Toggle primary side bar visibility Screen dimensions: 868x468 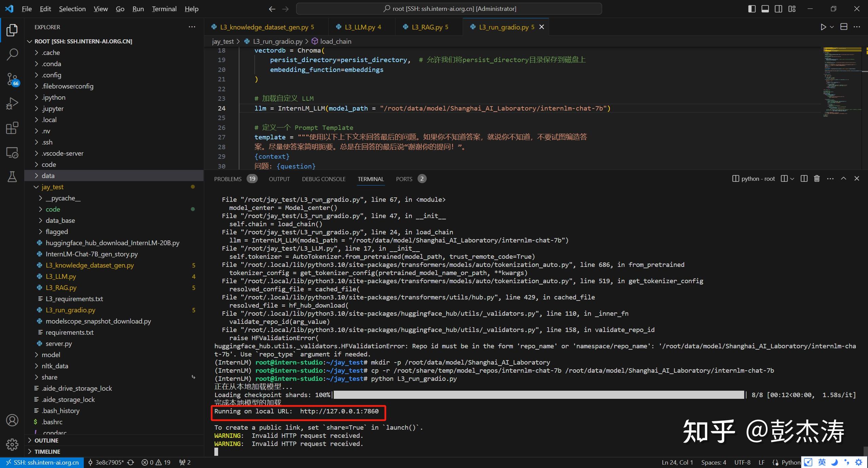click(x=752, y=9)
